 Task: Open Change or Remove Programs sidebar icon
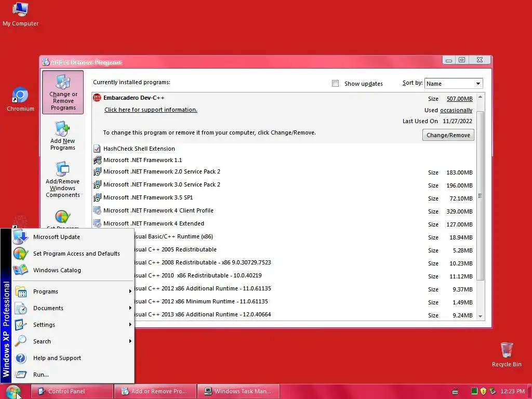(63, 92)
